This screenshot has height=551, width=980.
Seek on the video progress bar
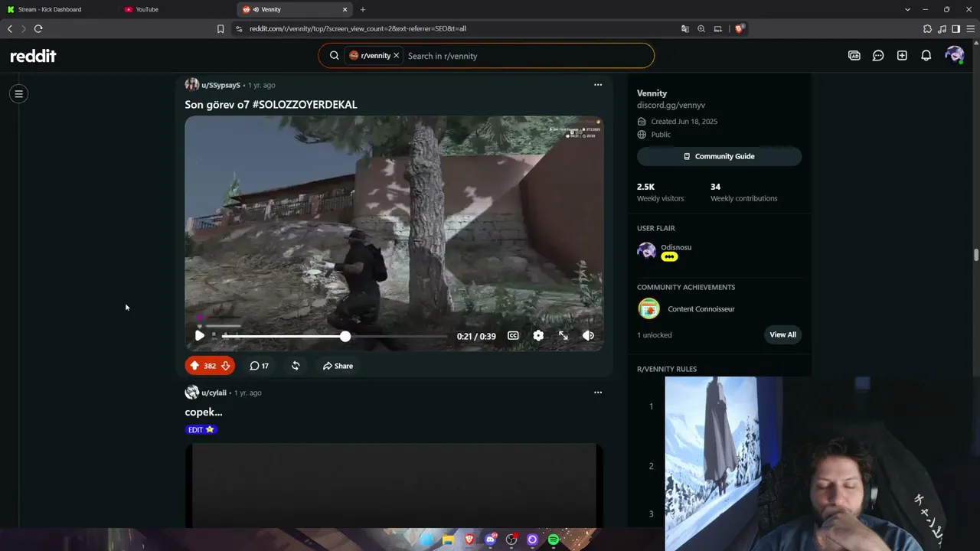pyautogui.click(x=335, y=336)
